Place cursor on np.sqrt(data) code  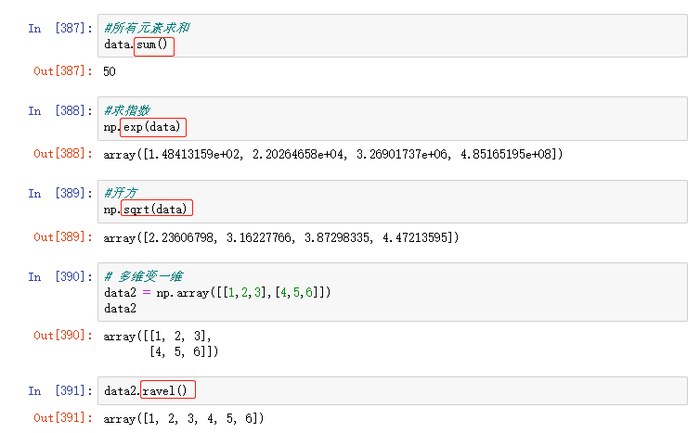coord(147,209)
